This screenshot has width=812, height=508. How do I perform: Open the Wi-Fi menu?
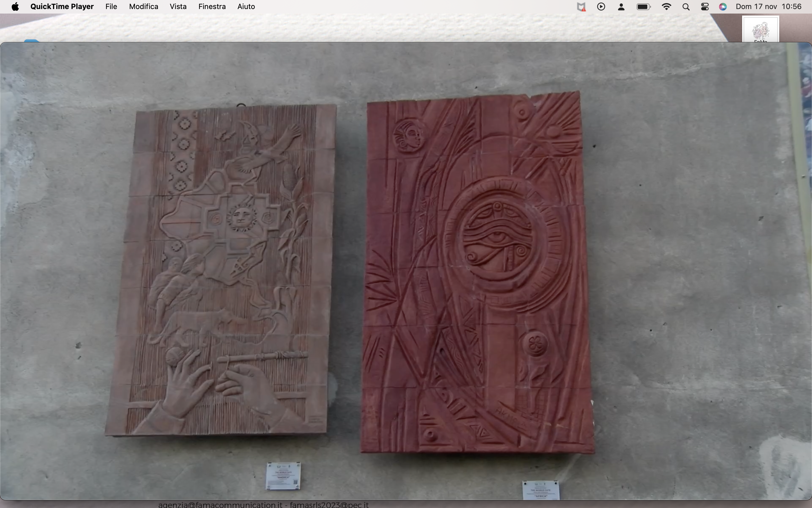[667, 7]
